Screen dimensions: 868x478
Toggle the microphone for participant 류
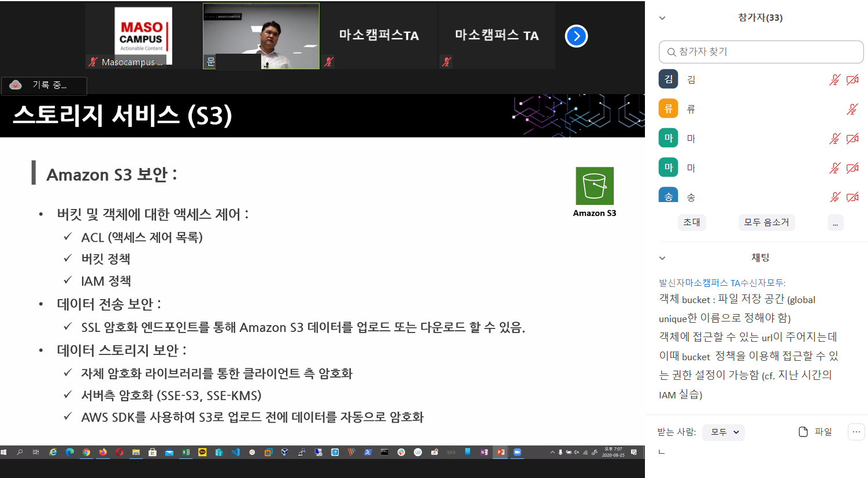click(852, 109)
